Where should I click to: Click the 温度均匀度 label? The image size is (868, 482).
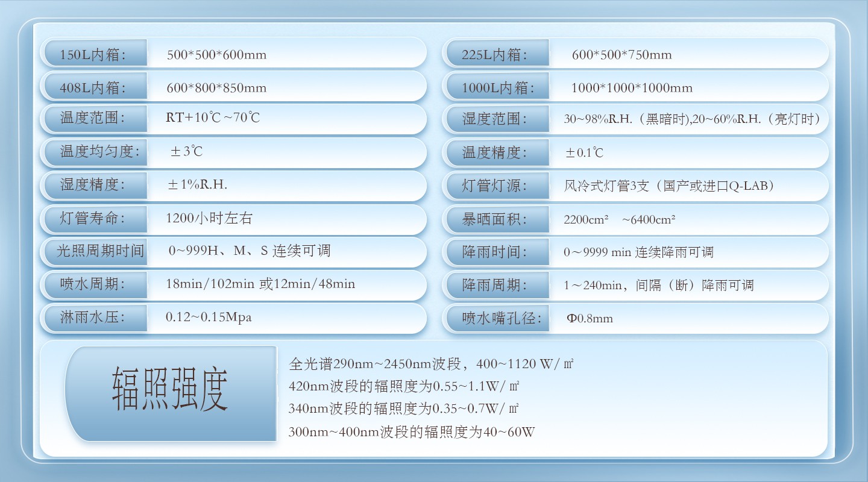[100, 151]
